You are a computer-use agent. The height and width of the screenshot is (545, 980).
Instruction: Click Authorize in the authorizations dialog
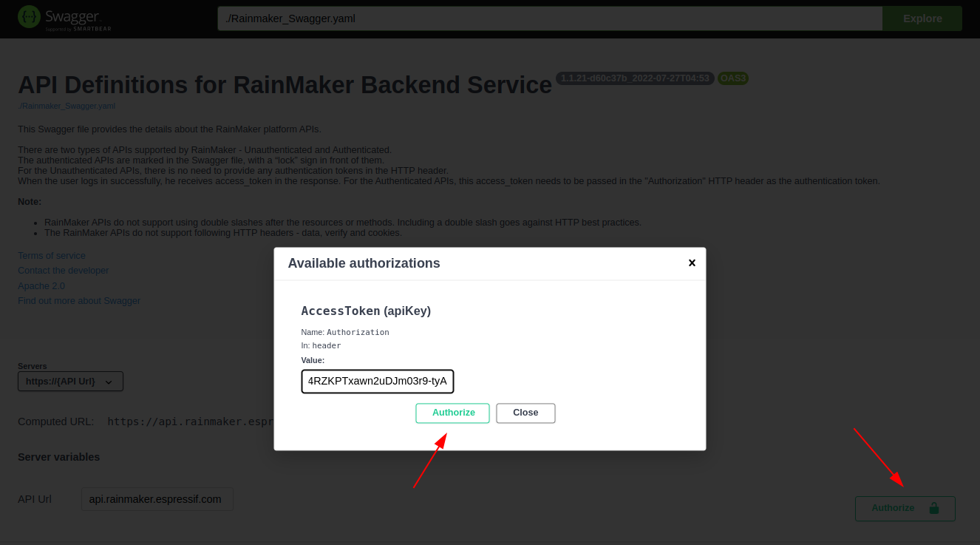point(452,413)
